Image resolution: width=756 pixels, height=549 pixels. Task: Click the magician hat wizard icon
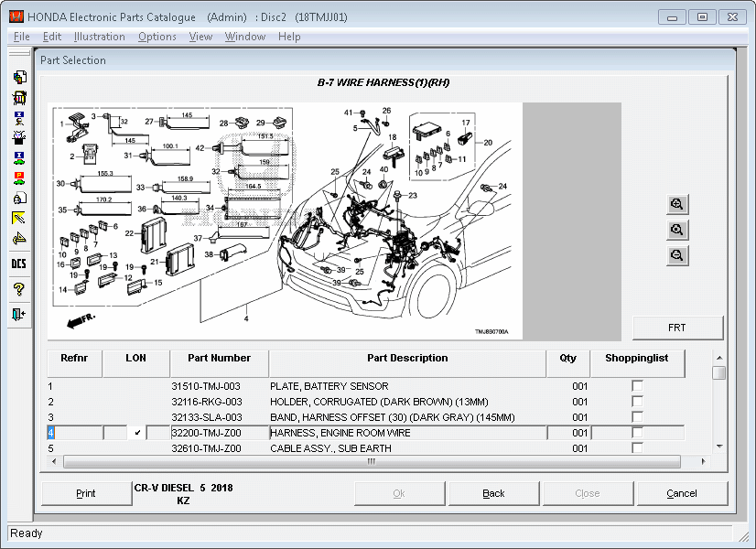pos(18,138)
